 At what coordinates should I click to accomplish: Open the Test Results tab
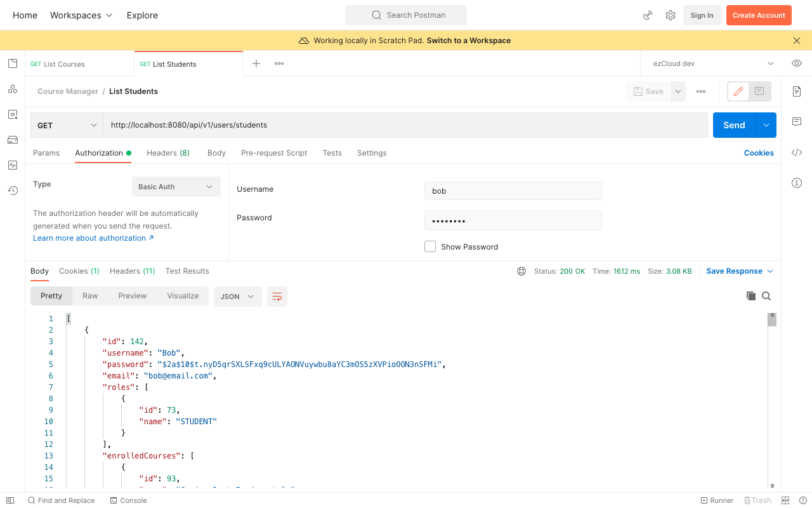(187, 271)
